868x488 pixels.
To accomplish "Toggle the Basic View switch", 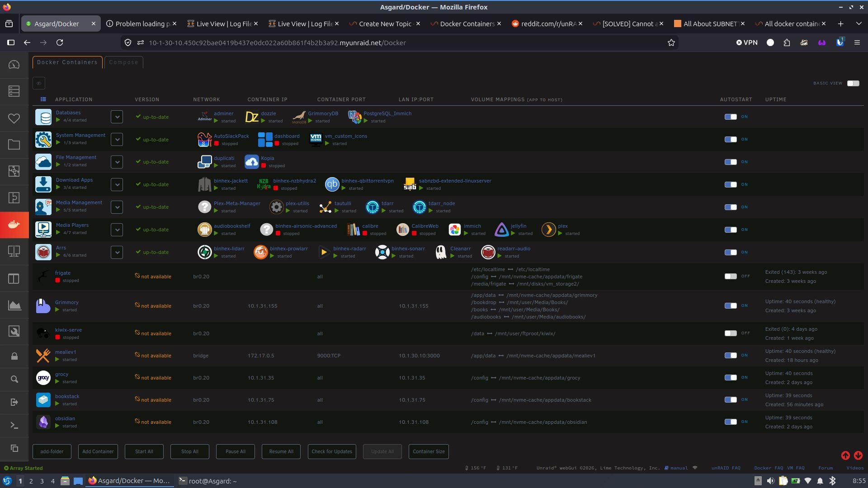I will pos(853,83).
